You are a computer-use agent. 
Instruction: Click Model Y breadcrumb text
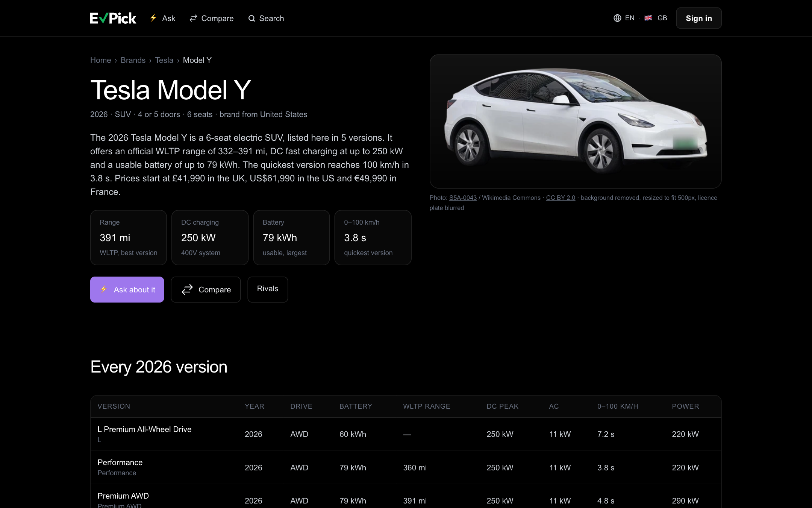pyautogui.click(x=197, y=60)
